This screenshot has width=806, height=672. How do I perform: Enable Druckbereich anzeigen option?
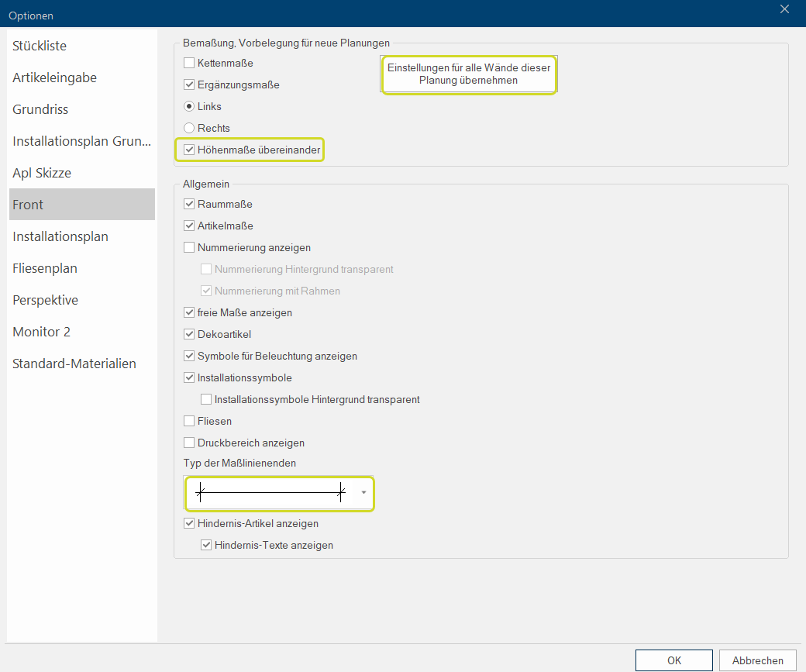coord(189,443)
